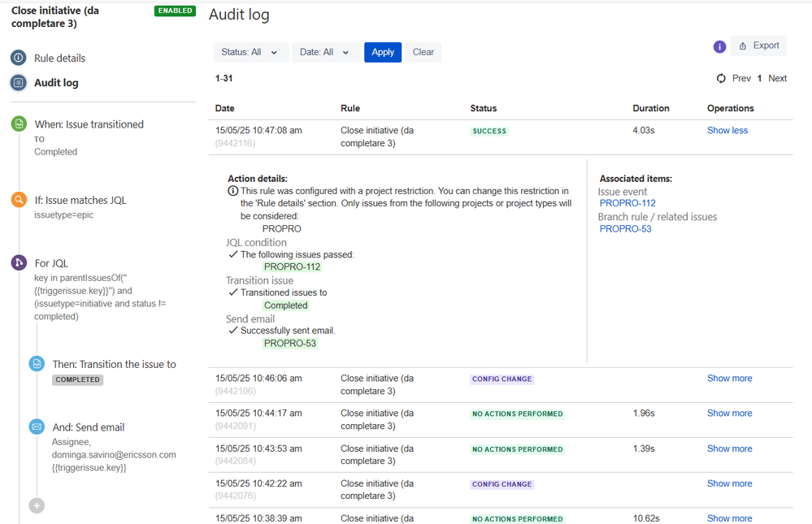Screen dimensions: 812x524
Task: Open the Audit log section
Action: coord(56,83)
